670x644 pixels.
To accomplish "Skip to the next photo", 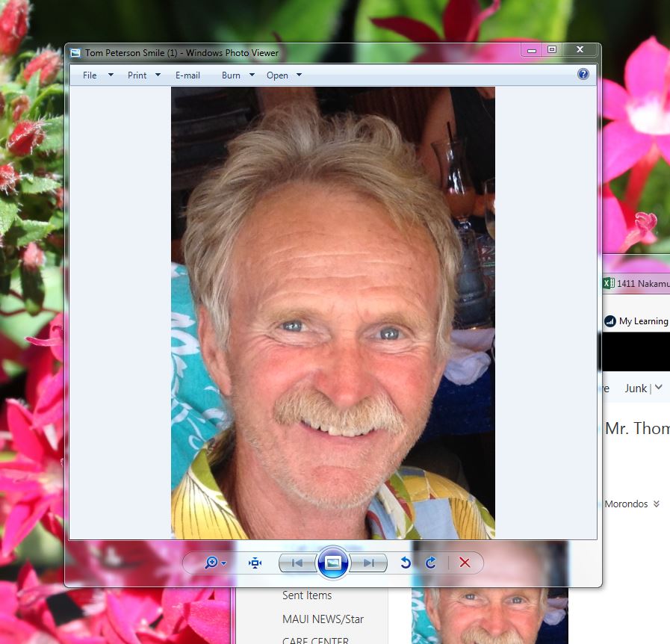I will (369, 563).
